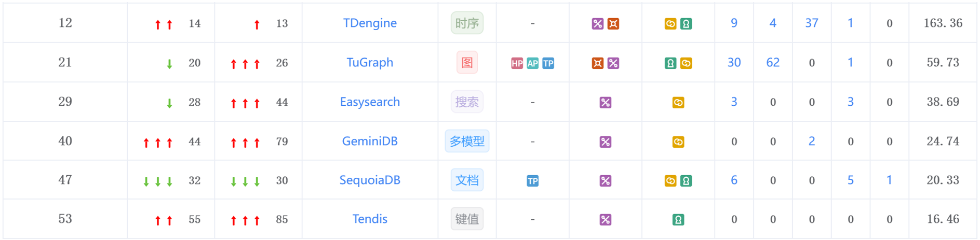
Task: Click the HP badge in the TuGraph row
Action: (x=517, y=63)
